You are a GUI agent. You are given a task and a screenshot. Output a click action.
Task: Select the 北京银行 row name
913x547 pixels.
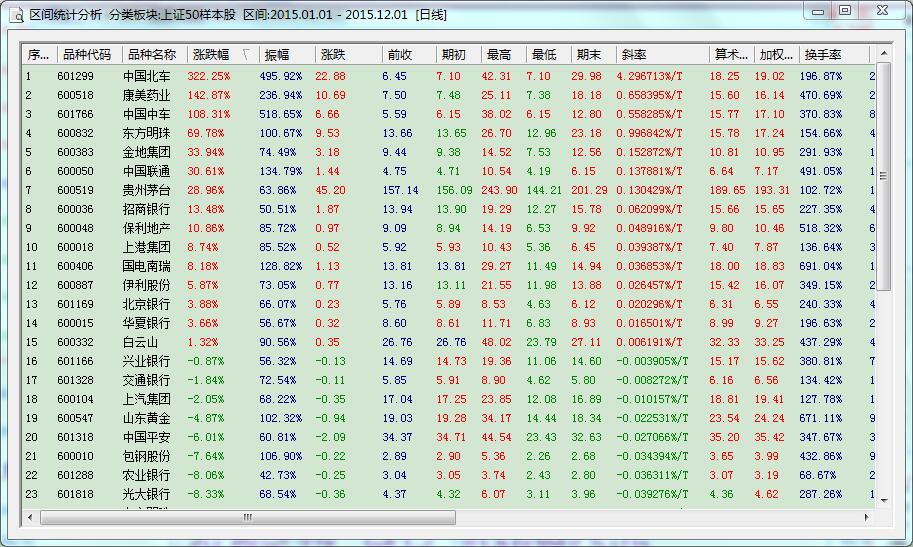point(146,304)
